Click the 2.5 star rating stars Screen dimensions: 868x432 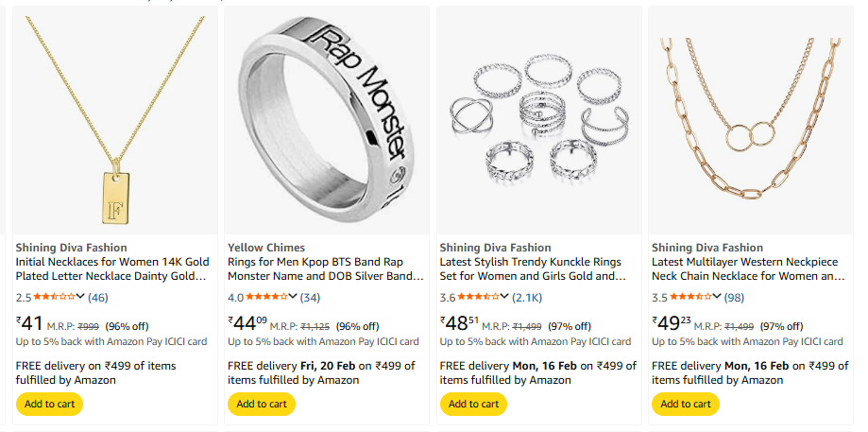point(54,297)
